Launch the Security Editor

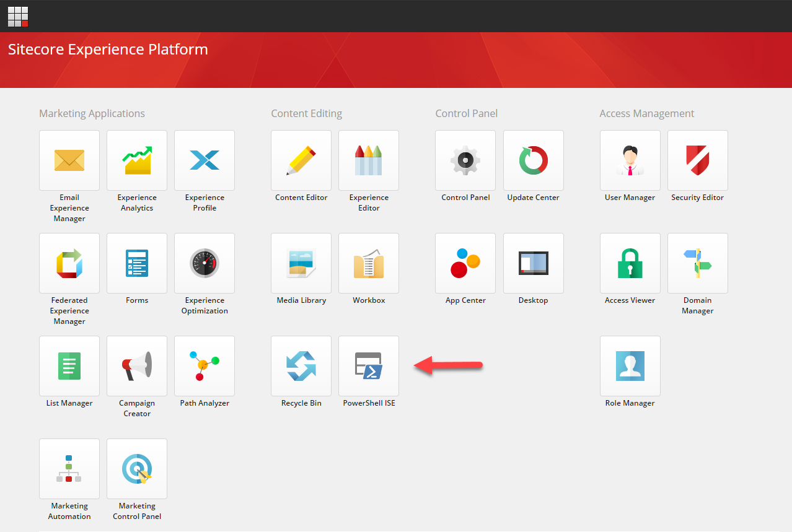coord(698,160)
